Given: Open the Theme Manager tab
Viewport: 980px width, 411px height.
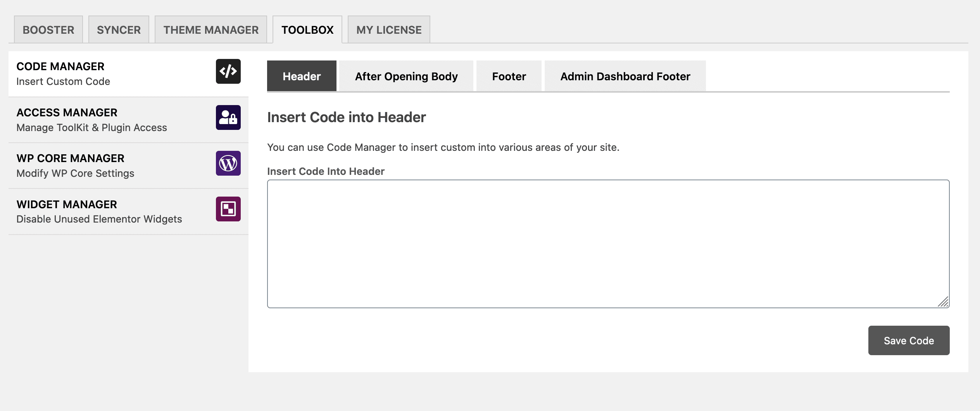Looking at the screenshot, I should (211, 30).
